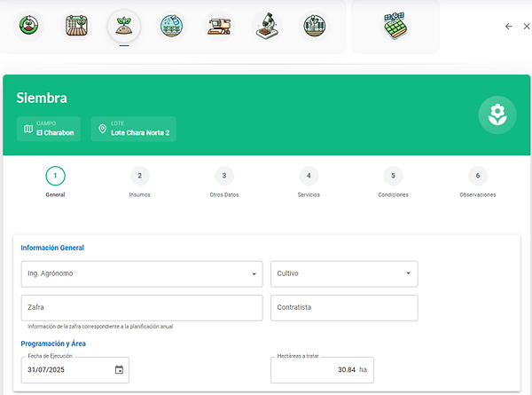
Task: Go back using the left arrow
Action: click(508, 26)
